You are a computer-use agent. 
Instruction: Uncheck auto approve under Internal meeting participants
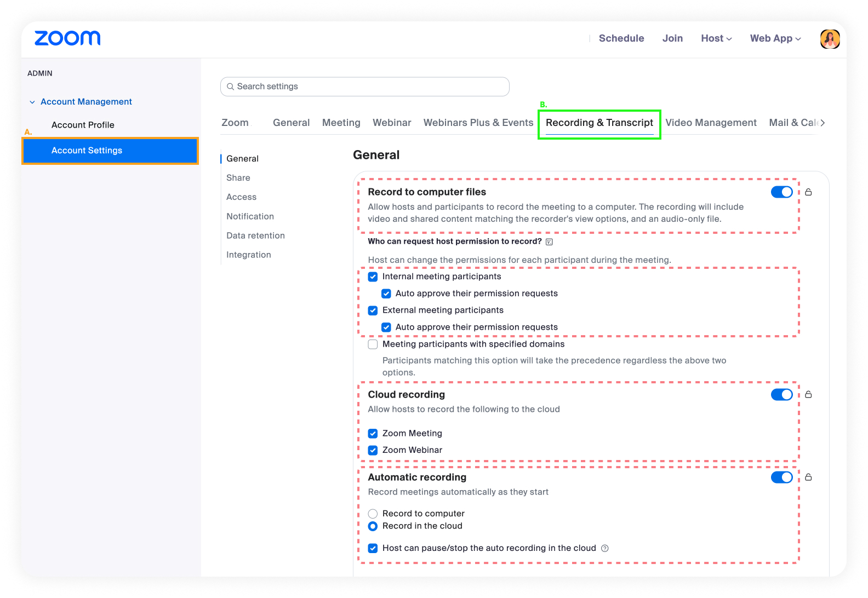pos(386,294)
